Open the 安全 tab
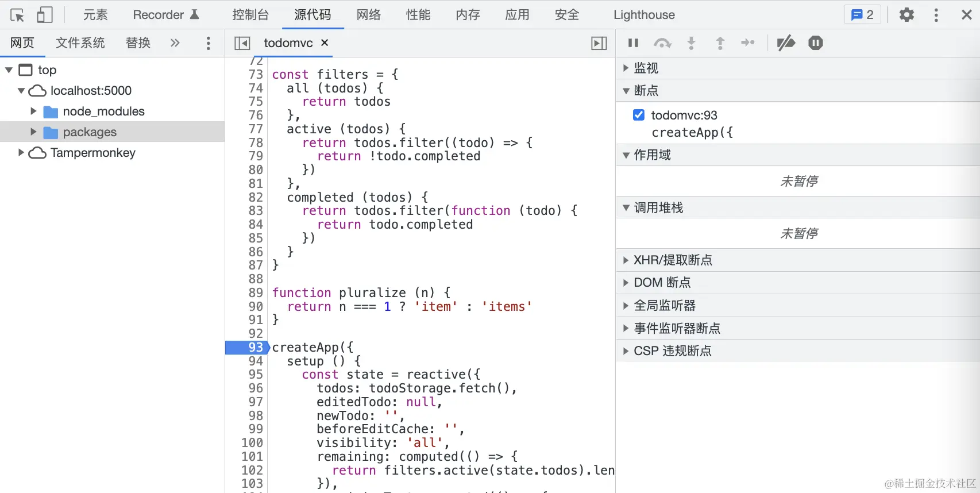The image size is (980, 493). 567,15
